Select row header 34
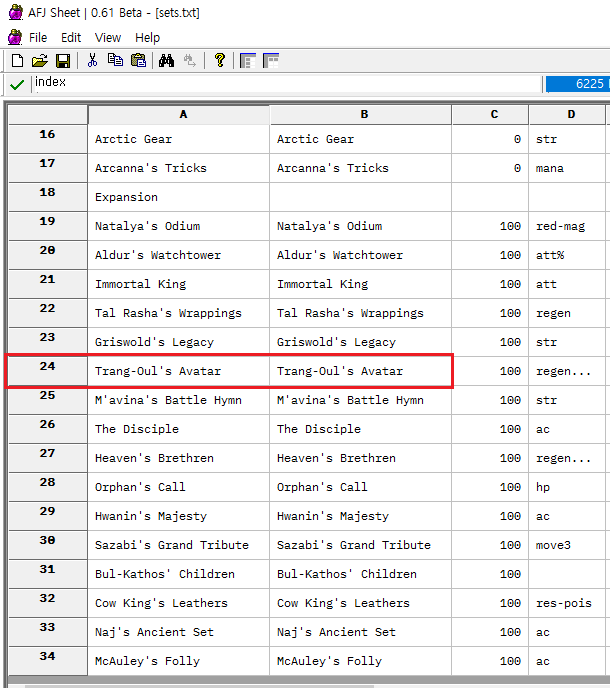 click(48, 661)
